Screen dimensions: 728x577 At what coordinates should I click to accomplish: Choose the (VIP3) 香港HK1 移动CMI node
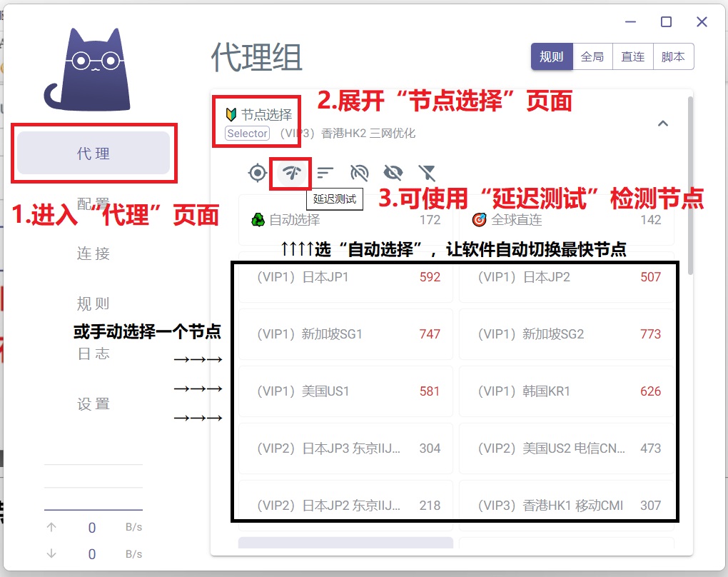pyautogui.click(x=566, y=506)
